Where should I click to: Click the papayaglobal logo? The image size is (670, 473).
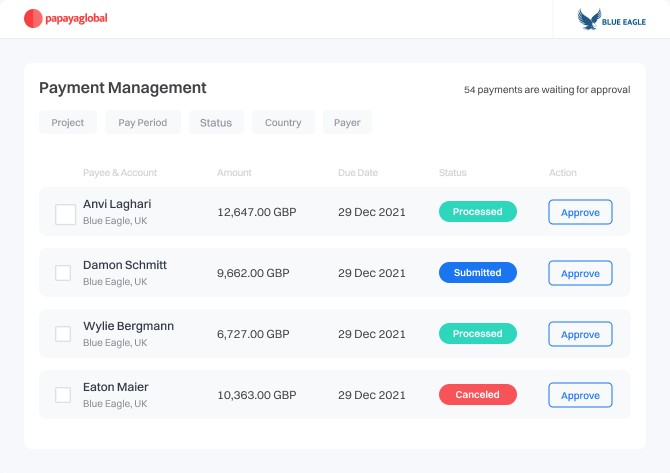(x=65, y=18)
